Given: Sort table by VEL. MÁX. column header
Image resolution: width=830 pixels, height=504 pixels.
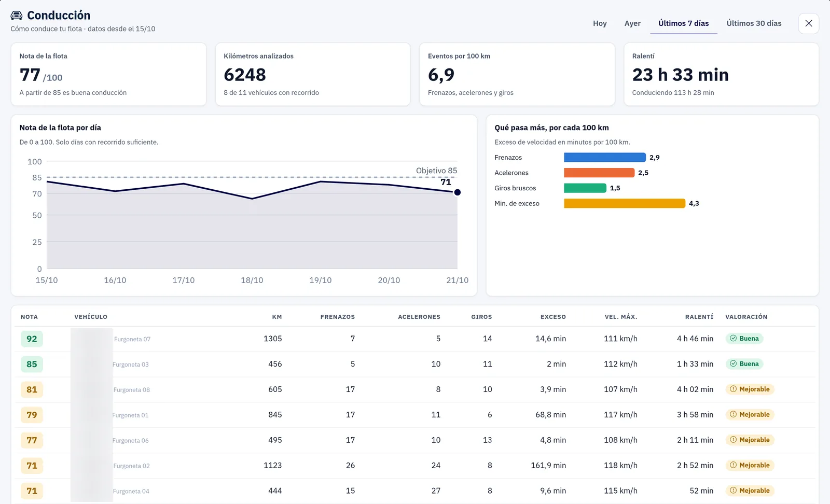Looking at the screenshot, I should click(x=621, y=317).
